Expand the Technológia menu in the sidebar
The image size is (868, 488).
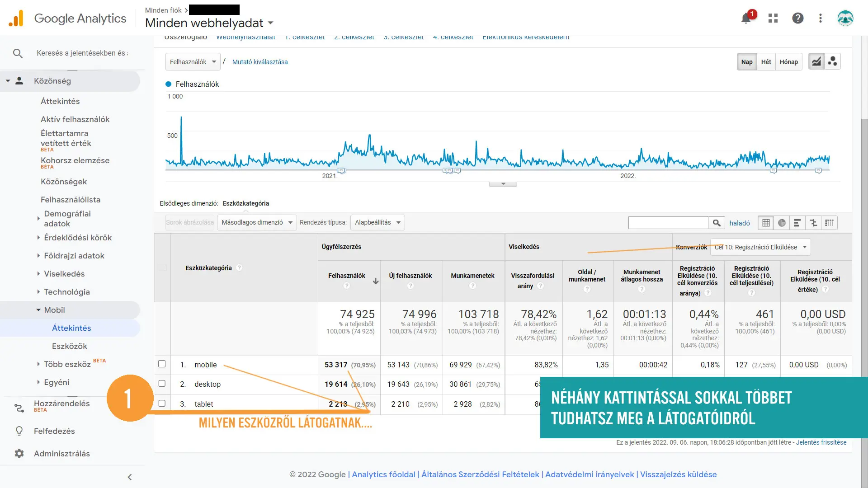(x=67, y=292)
